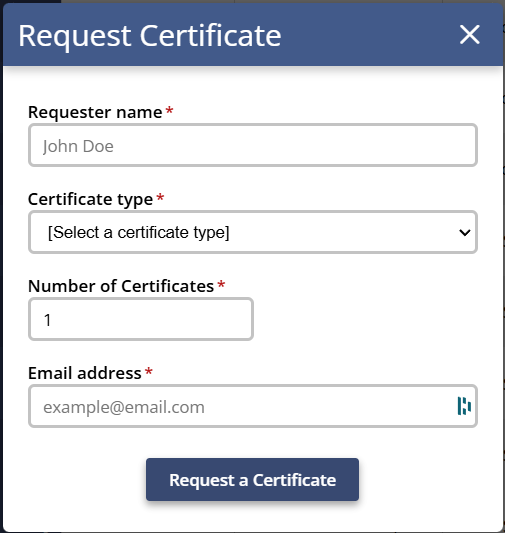
Task: Close the Request Certificate dialog with X
Action: (x=470, y=34)
